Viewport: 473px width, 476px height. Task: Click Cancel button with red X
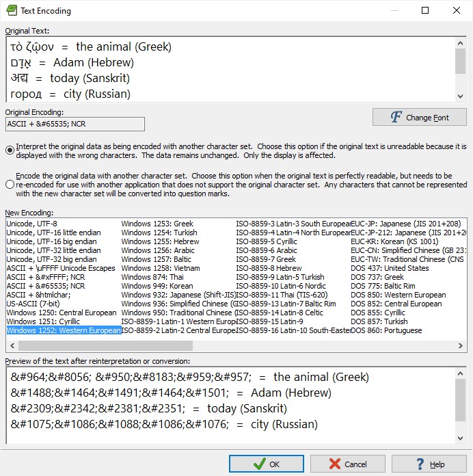click(x=347, y=464)
